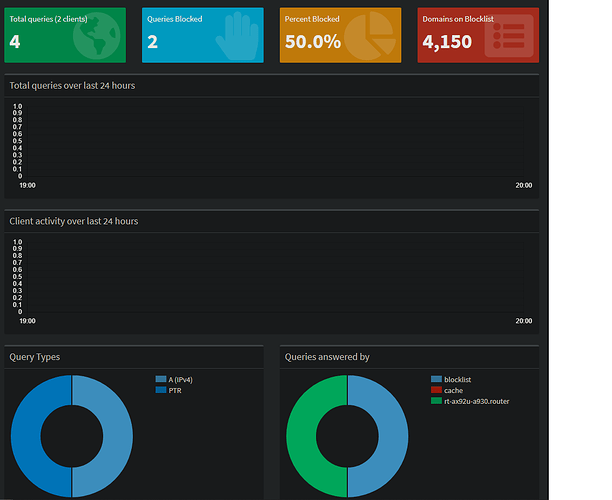Click the list icon in Domains on Blocklist
The width and height of the screenshot is (612, 500).
(508, 36)
